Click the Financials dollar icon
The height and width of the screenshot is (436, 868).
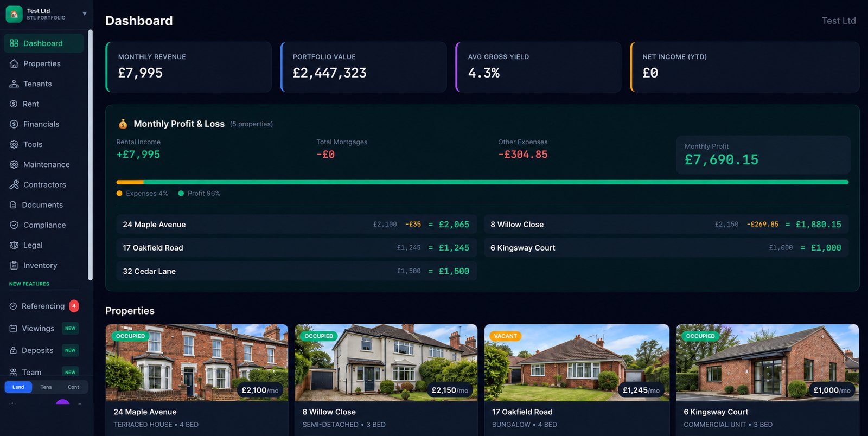point(14,124)
